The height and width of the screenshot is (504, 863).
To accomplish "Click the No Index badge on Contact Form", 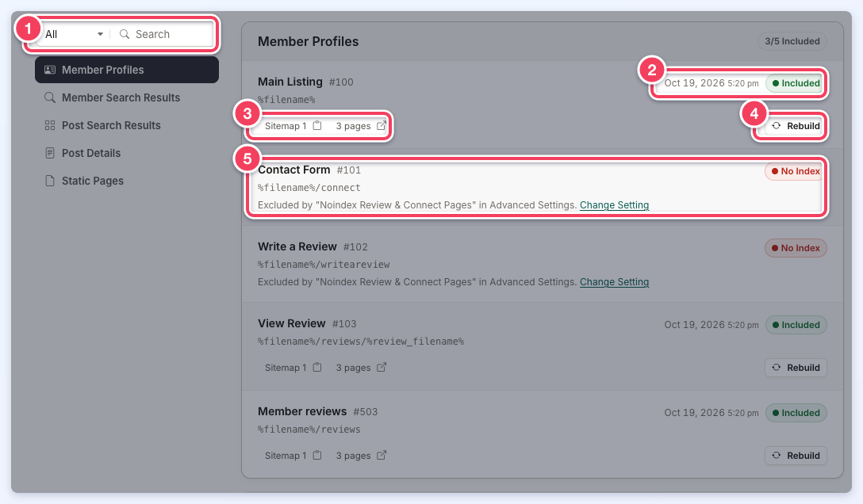I will pos(796,171).
